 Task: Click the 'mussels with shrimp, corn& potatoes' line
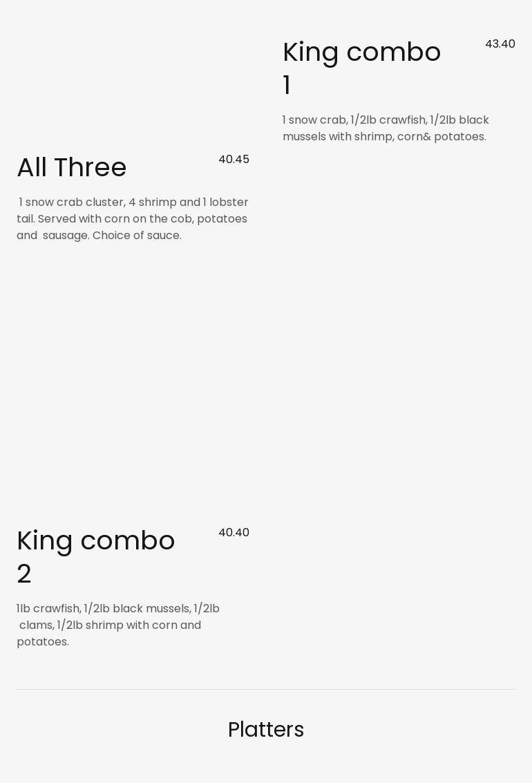(x=384, y=137)
